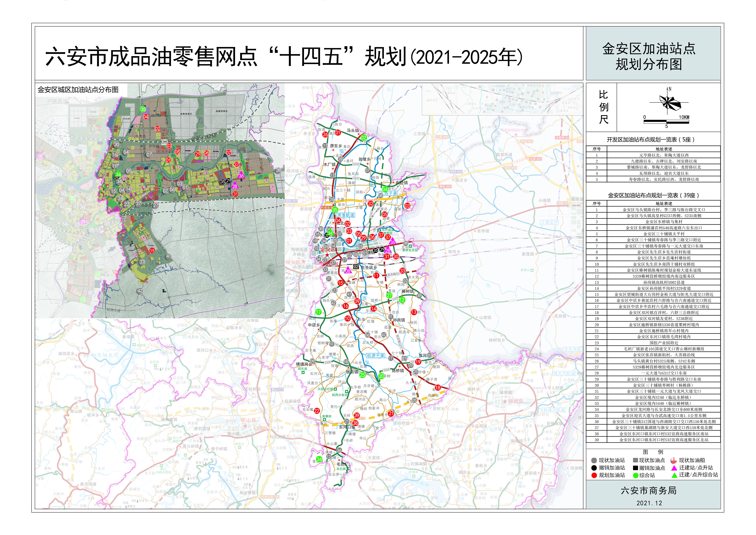Click the 图例 legend heading

[x=653, y=452]
